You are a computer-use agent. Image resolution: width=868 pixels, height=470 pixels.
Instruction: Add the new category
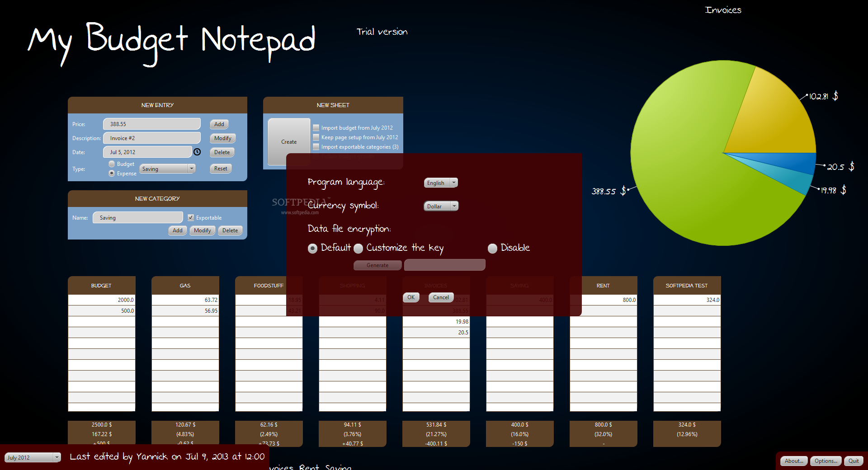click(178, 230)
